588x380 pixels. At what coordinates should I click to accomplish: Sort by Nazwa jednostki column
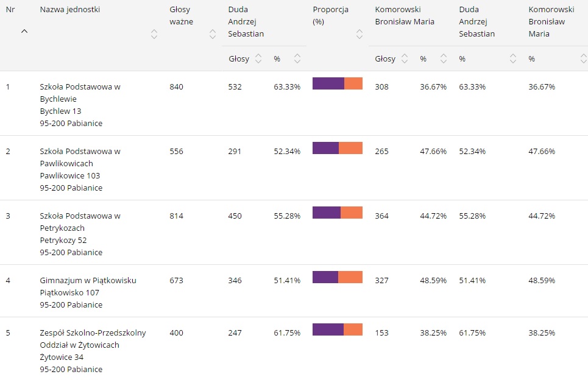[154, 34]
